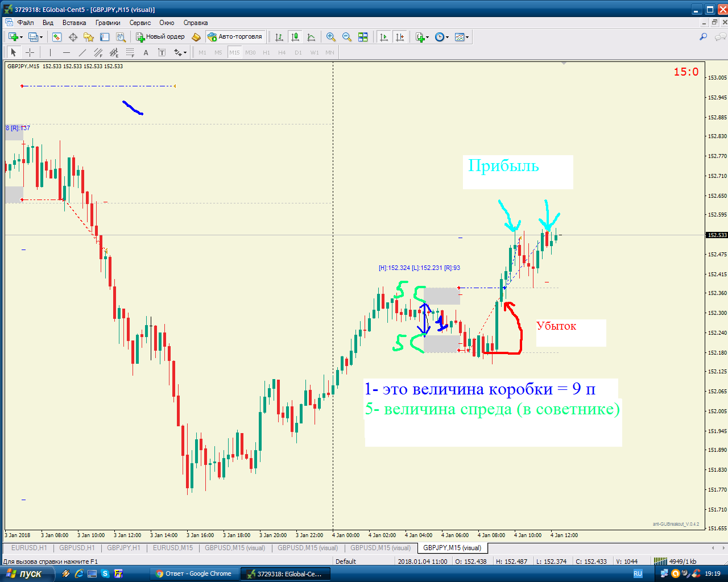Toggle chart auto scroll
The width and height of the screenshot is (728, 582).
384,37
